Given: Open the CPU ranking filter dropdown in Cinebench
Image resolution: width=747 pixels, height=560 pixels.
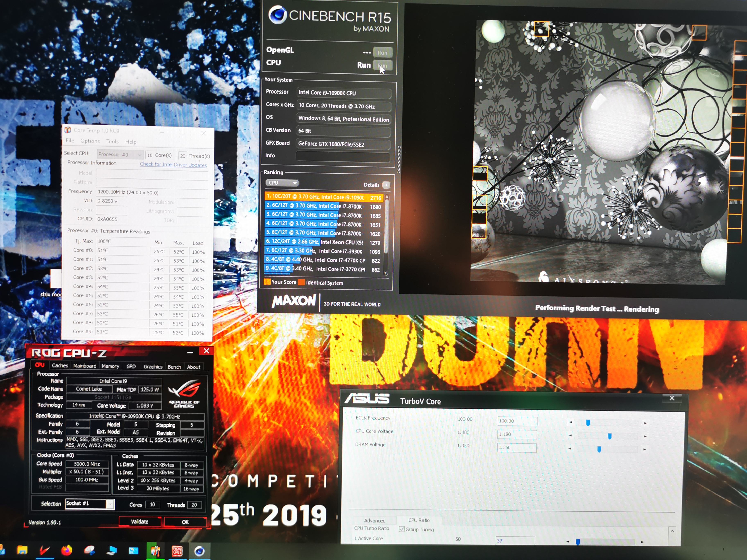Looking at the screenshot, I should [x=282, y=183].
